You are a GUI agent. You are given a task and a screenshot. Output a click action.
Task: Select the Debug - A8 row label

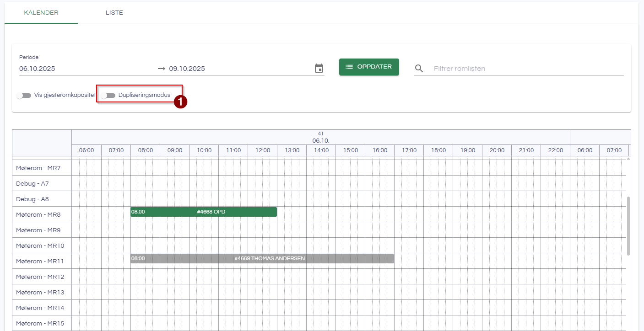pyautogui.click(x=42, y=199)
